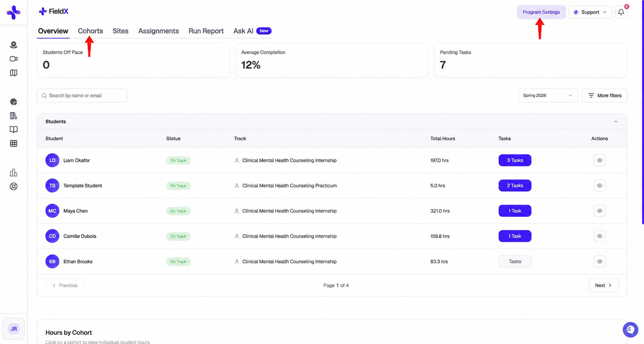The width and height of the screenshot is (644, 344).
Task: View Template Student's details eye icon
Action: [599, 185]
